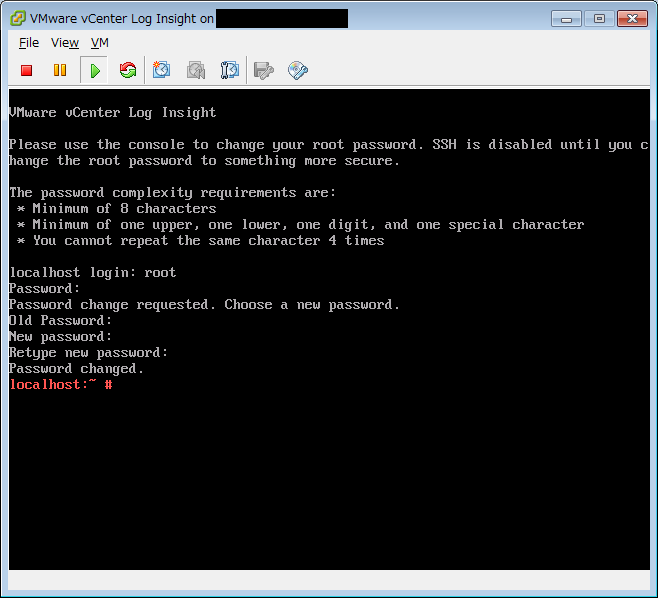Click the vSphere icon in title bar

point(18,18)
